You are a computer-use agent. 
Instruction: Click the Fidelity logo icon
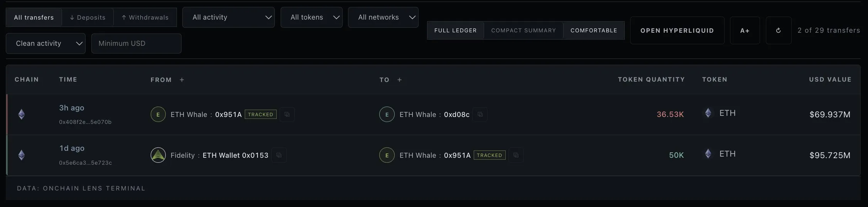tap(158, 155)
